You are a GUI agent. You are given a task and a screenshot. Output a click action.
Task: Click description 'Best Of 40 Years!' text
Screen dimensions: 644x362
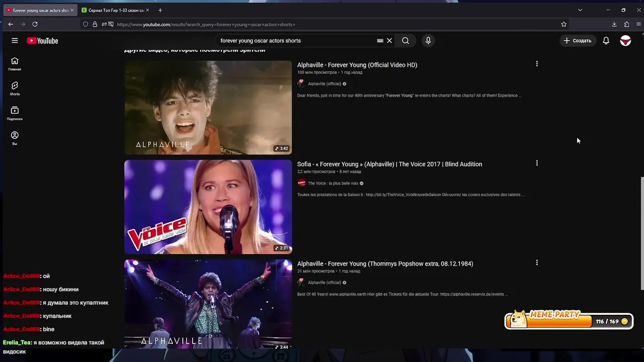(x=403, y=294)
